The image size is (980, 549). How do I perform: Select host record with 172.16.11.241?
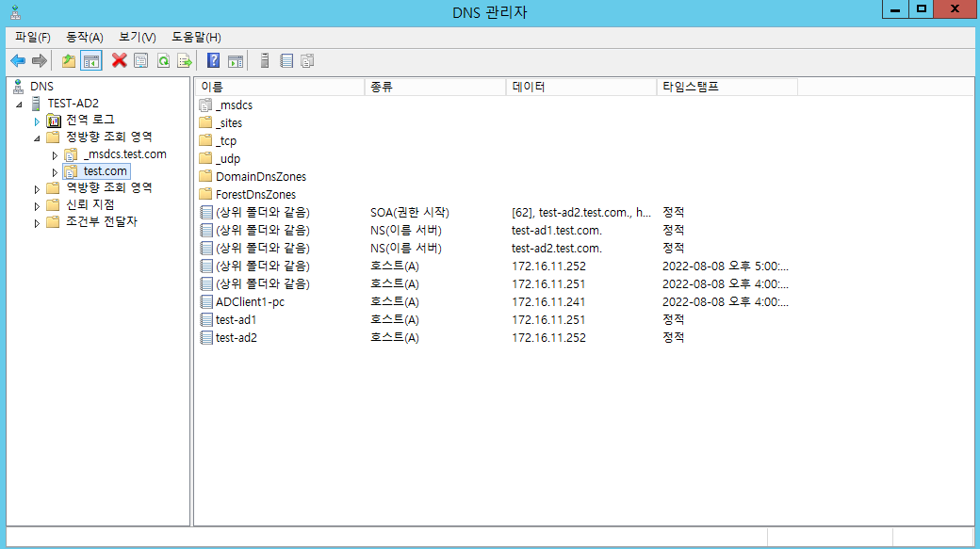[548, 301]
